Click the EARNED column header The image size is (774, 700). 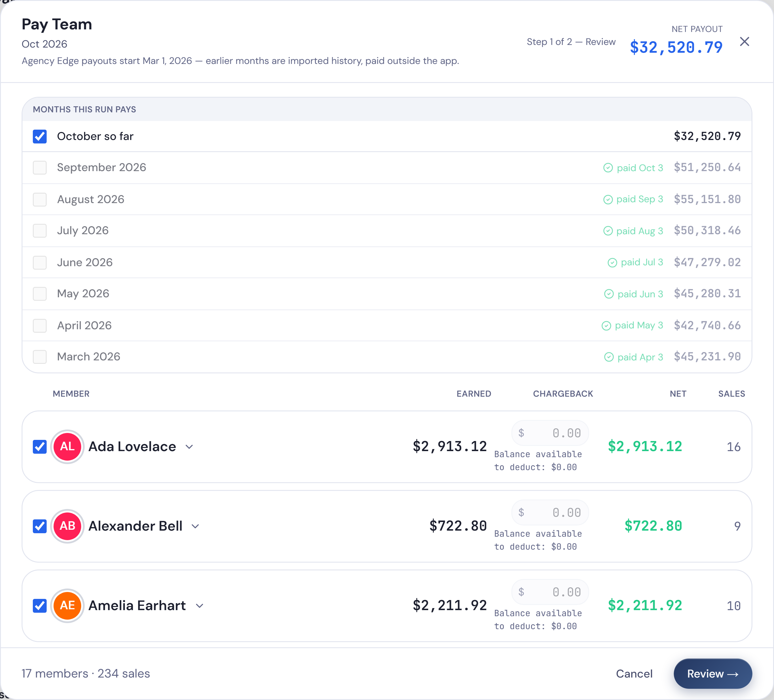pos(474,393)
